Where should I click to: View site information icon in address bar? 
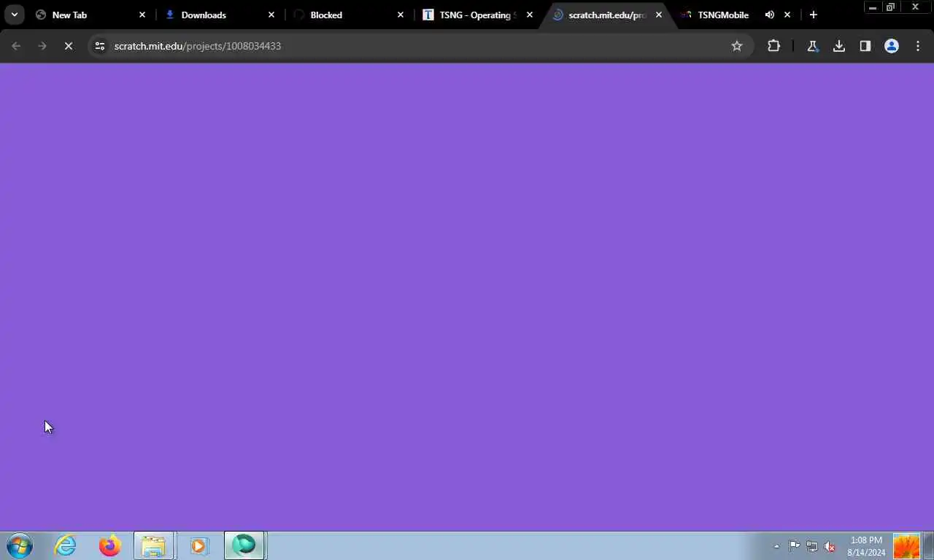[100, 46]
